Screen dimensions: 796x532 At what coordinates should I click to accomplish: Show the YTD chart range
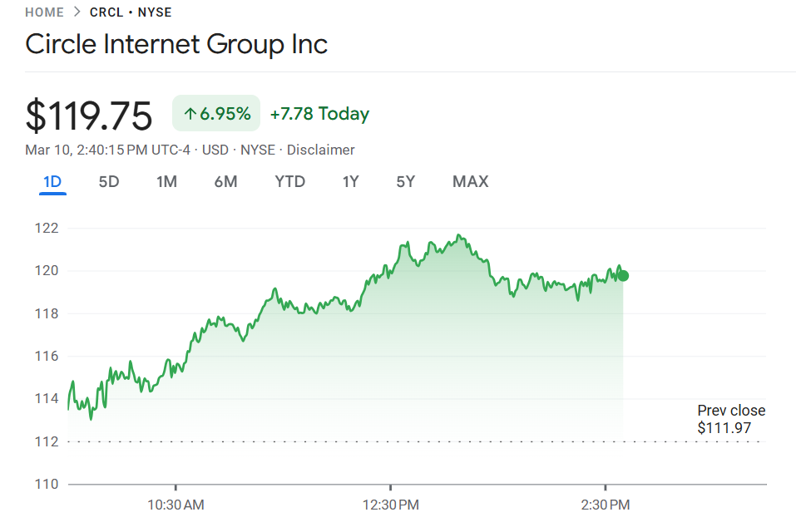click(x=289, y=181)
